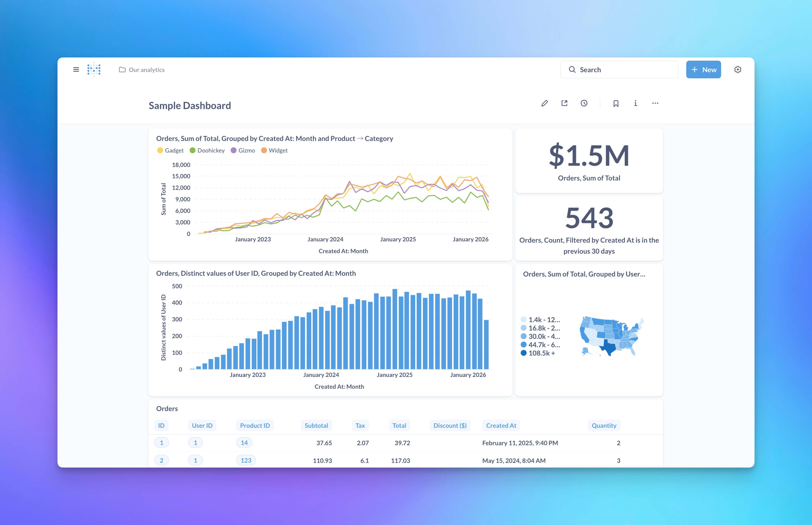Open the three-dots more options menu
Image resolution: width=812 pixels, height=525 pixels.
655,103
